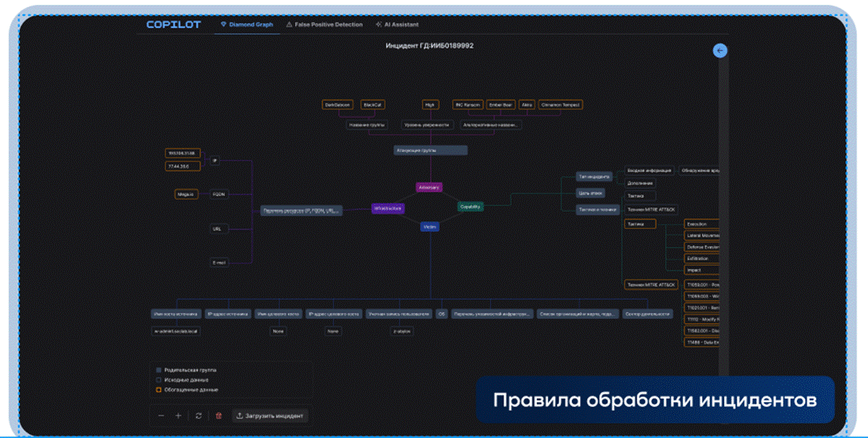The image size is (868, 438).
Task: Click the Родительская группа legend swatch
Action: pyautogui.click(x=159, y=370)
